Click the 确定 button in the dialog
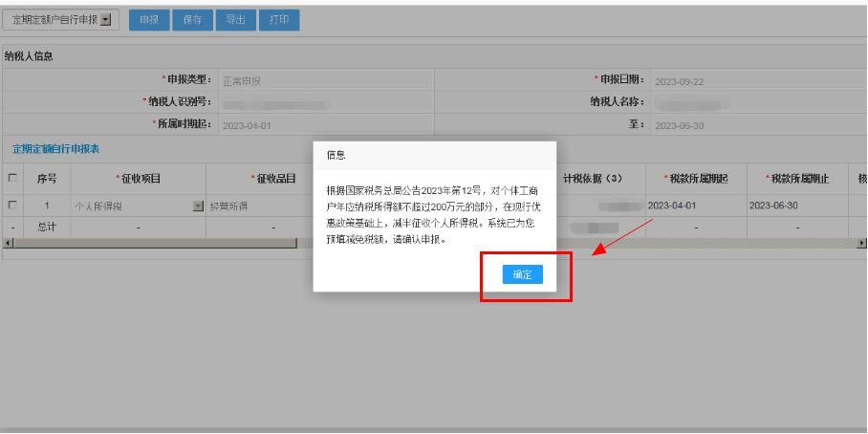The height and width of the screenshot is (434, 868). coord(522,274)
